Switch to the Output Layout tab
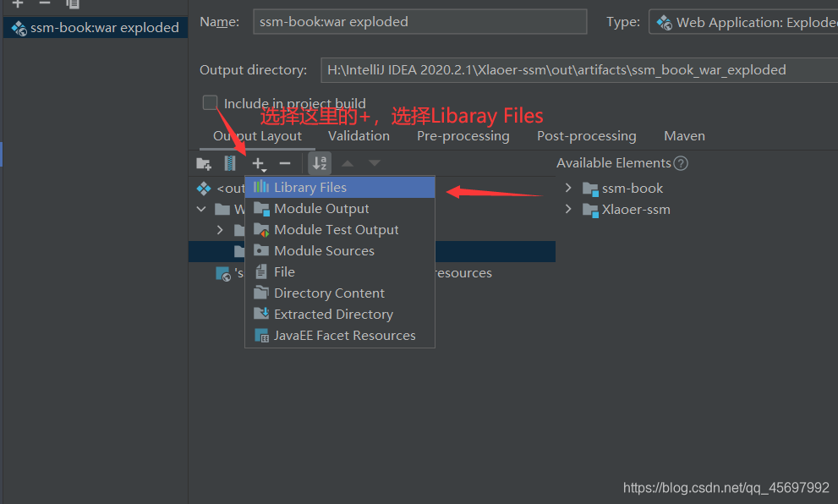838x504 pixels. pos(257,136)
